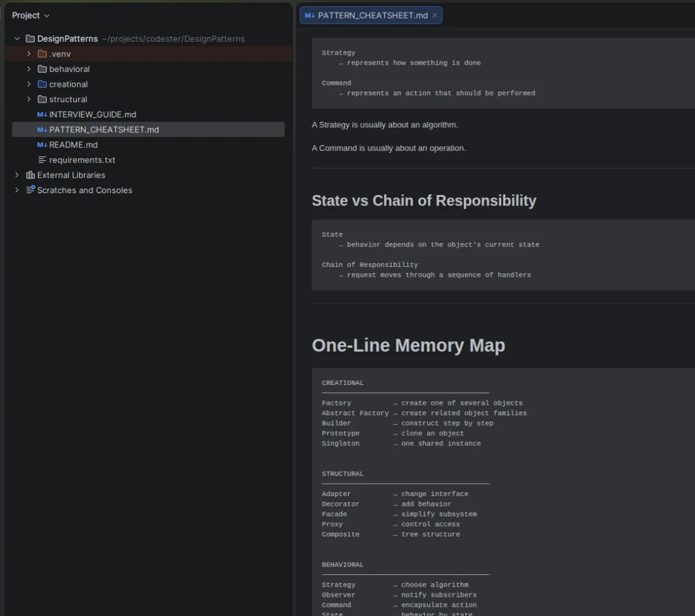The width and height of the screenshot is (695, 616).
Task: Select PATTERN_CHEATSHEET.md in project tree
Action: (148, 130)
